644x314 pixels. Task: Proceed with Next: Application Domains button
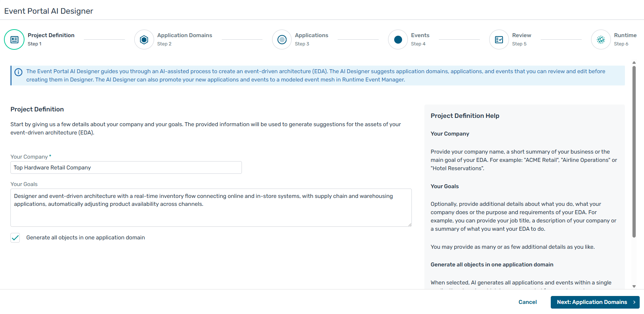coord(591,302)
